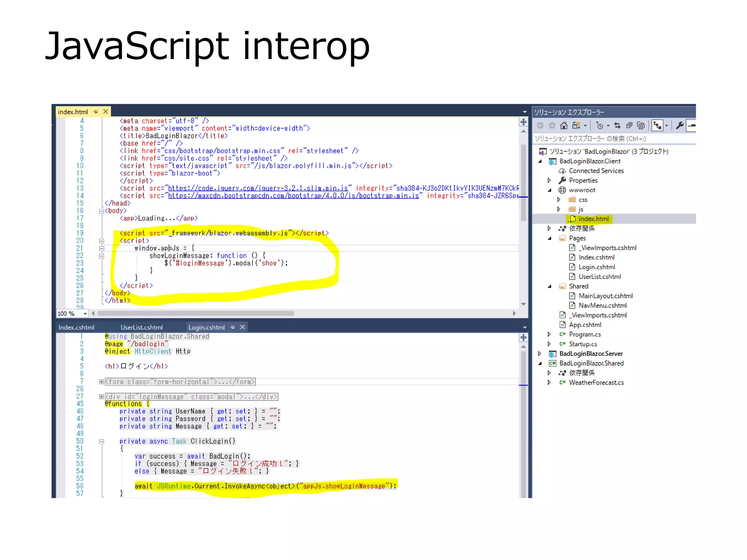Select the index.html tab in top editor
Viewport: 747px width, 560px height.
pyautogui.click(x=73, y=112)
